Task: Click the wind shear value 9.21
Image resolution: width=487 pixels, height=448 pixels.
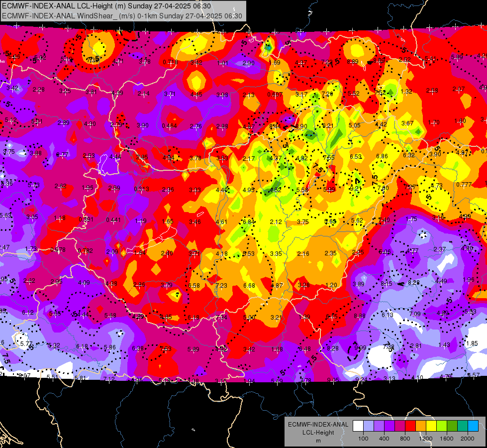Action: point(356,188)
